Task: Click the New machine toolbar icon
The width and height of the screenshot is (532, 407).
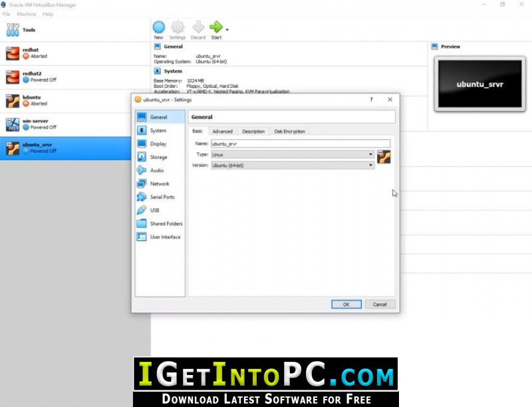Action: (x=158, y=27)
